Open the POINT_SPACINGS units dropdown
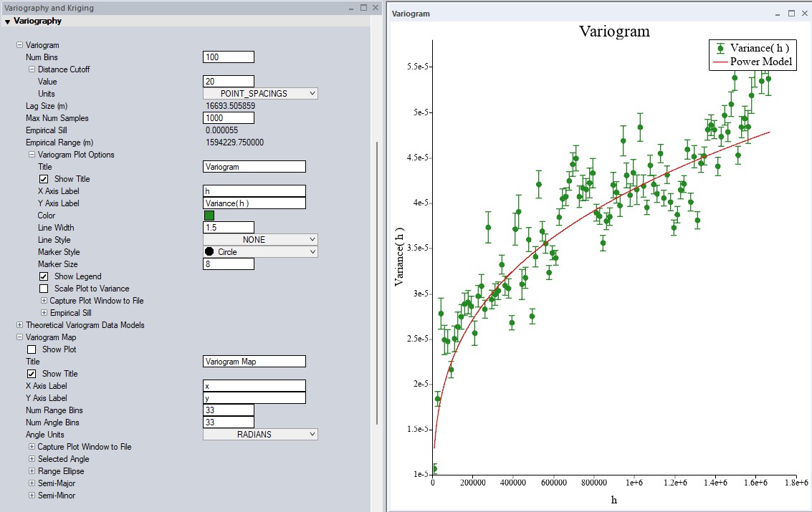This screenshot has width=812, height=512. click(260, 94)
